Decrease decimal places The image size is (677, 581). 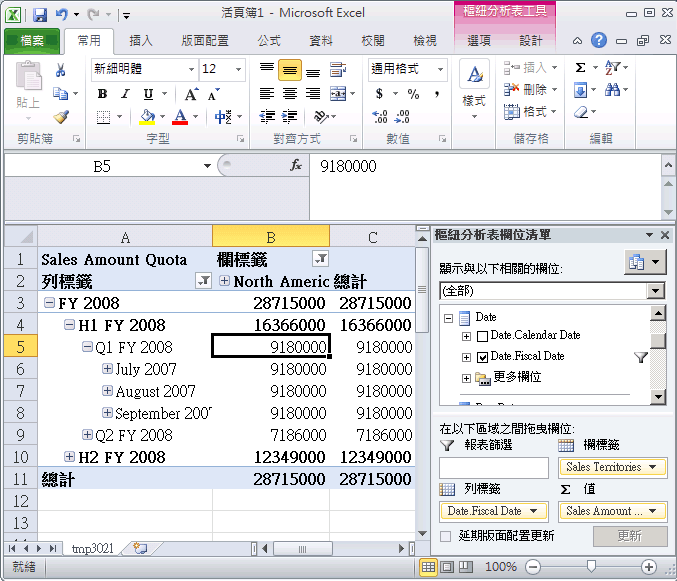point(402,117)
